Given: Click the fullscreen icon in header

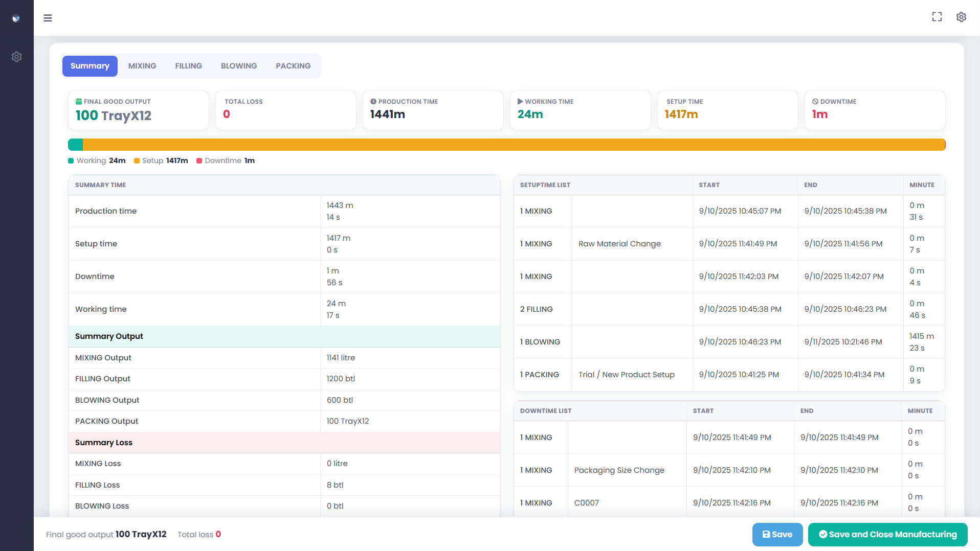Looking at the screenshot, I should click(937, 17).
